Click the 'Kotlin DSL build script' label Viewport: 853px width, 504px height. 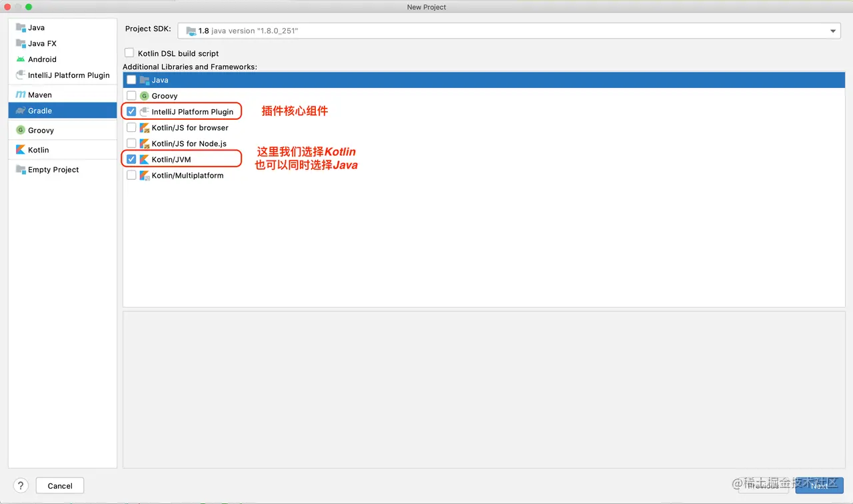pos(179,53)
